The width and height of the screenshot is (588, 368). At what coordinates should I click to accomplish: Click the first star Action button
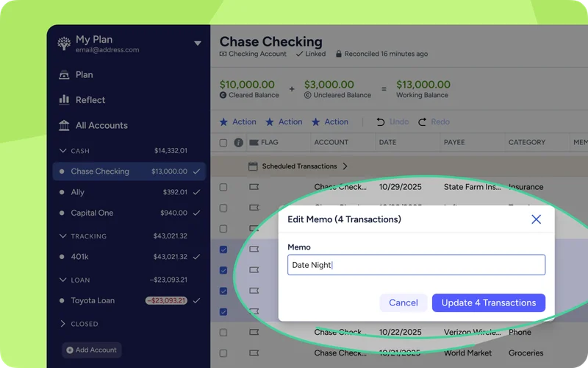(237, 121)
